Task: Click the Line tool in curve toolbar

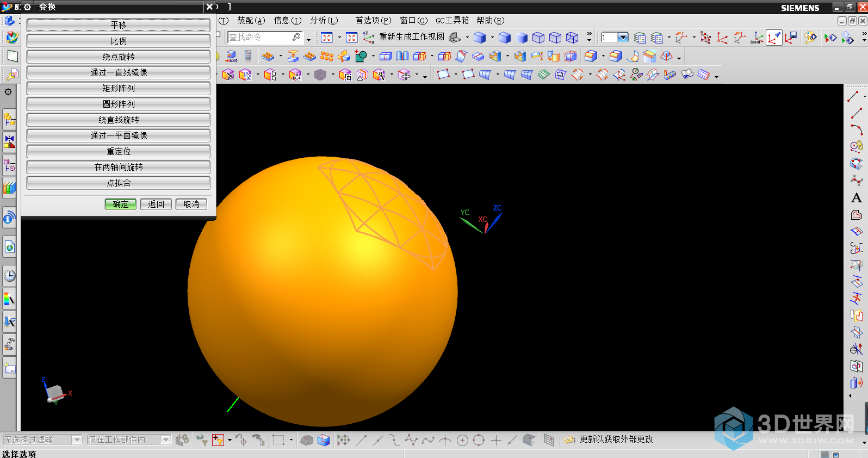Action: (857, 113)
